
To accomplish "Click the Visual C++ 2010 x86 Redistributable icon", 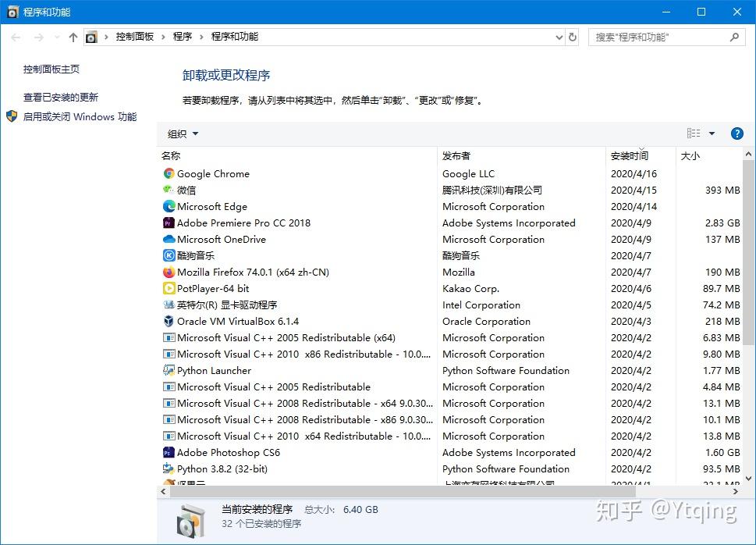I will [169, 354].
